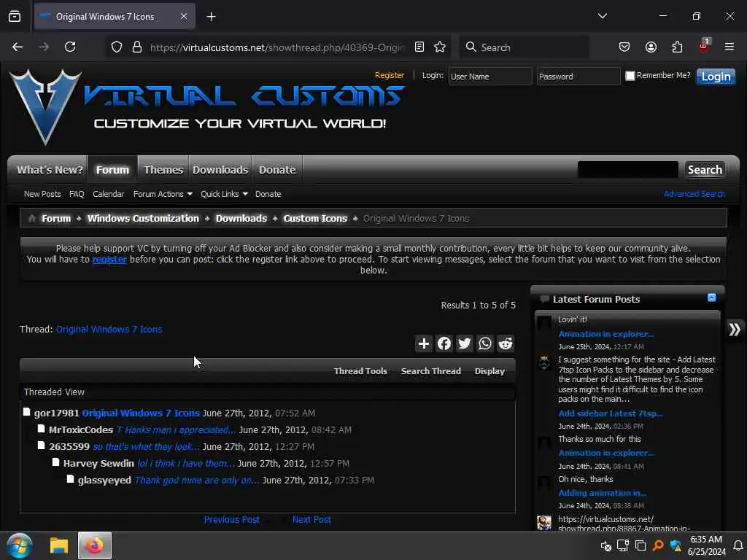Expand the Quick Links dropdown

[x=224, y=194]
